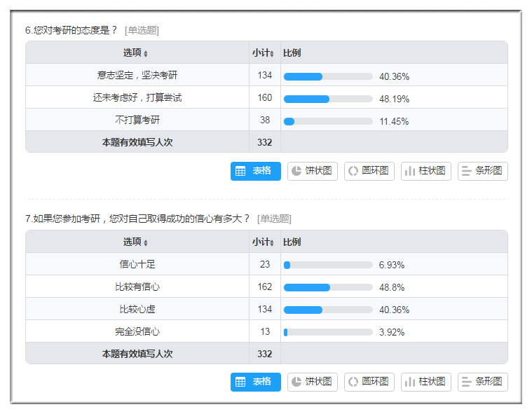
Task: Click donut chart icon under question 7
Action: click(x=353, y=382)
